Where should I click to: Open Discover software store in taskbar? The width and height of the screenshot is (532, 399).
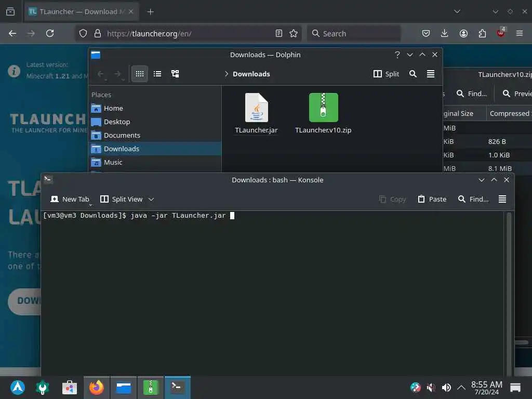click(x=70, y=387)
